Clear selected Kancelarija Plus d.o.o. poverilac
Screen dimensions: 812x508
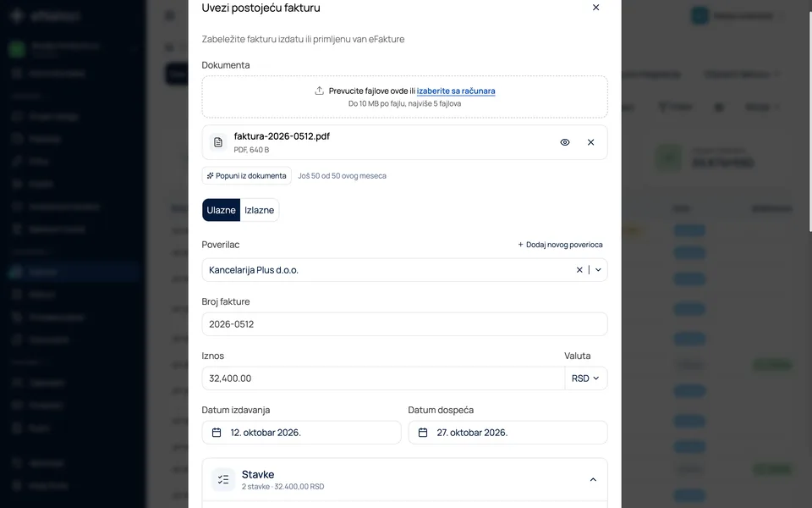tap(579, 269)
